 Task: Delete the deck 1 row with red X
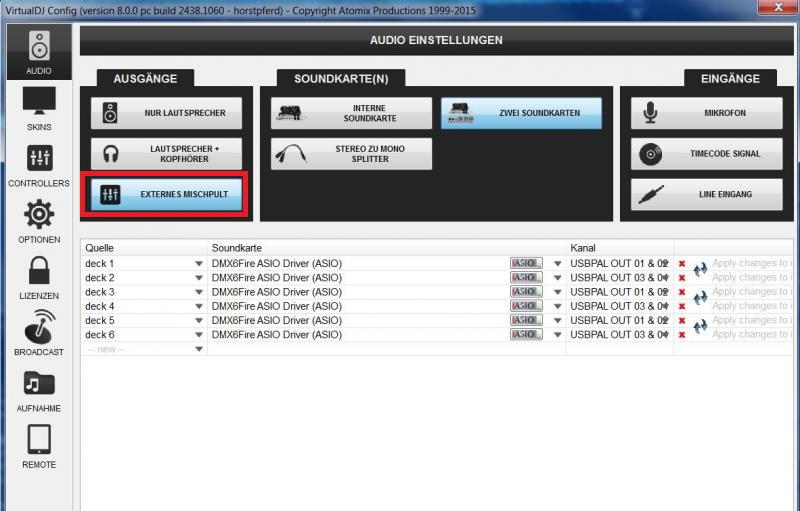(x=682, y=264)
